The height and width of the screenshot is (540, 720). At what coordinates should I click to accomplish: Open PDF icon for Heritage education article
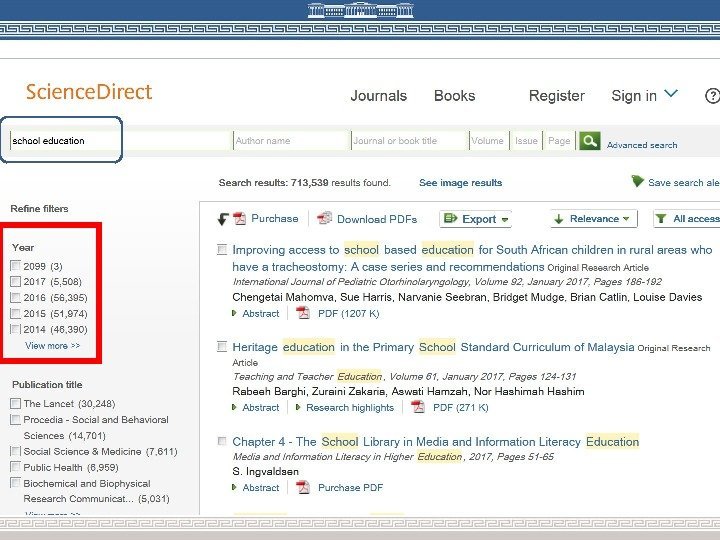pyautogui.click(x=418, y=407)
